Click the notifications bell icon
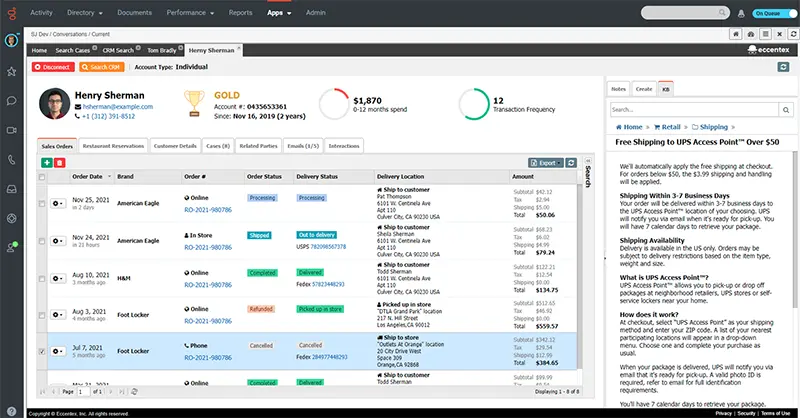This screenshot has width=800, height=418. click(741, 13)
